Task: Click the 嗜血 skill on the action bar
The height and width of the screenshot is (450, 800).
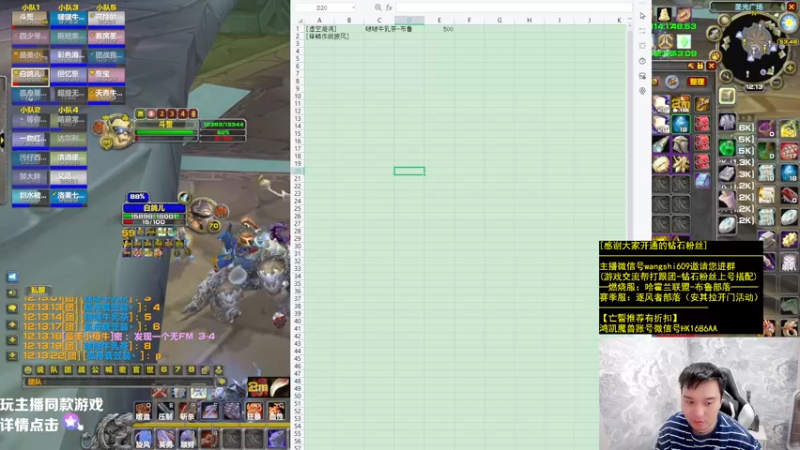Action: pyautogui.click(x=143, y=411)
